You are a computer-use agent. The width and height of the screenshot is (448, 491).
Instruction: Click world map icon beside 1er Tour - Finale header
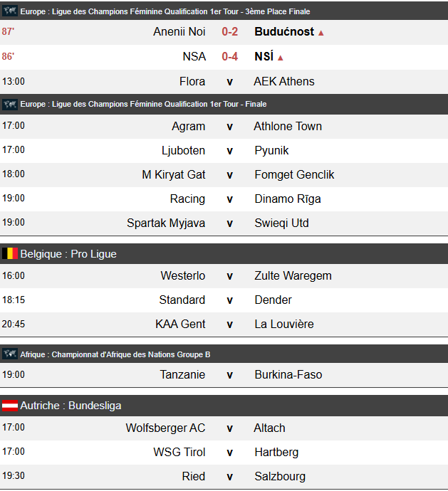[10, 104]
